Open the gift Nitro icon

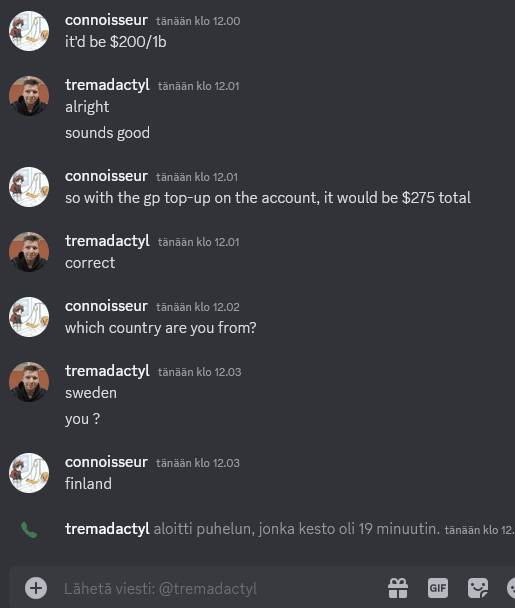(398, 588)
